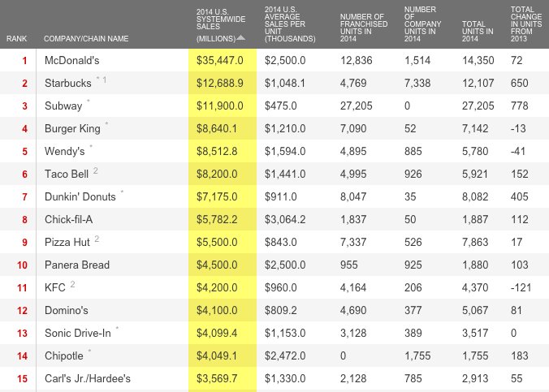Image resolution: width=549 pixels, height=392 pixels.
Task: Click the $809.2 average sales value
Action: click(281, 311)
